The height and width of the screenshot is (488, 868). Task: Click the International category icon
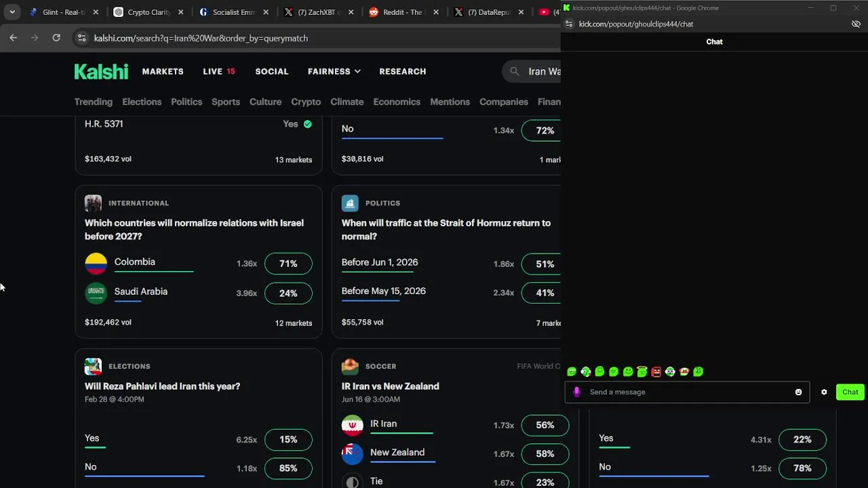(93, 203)
